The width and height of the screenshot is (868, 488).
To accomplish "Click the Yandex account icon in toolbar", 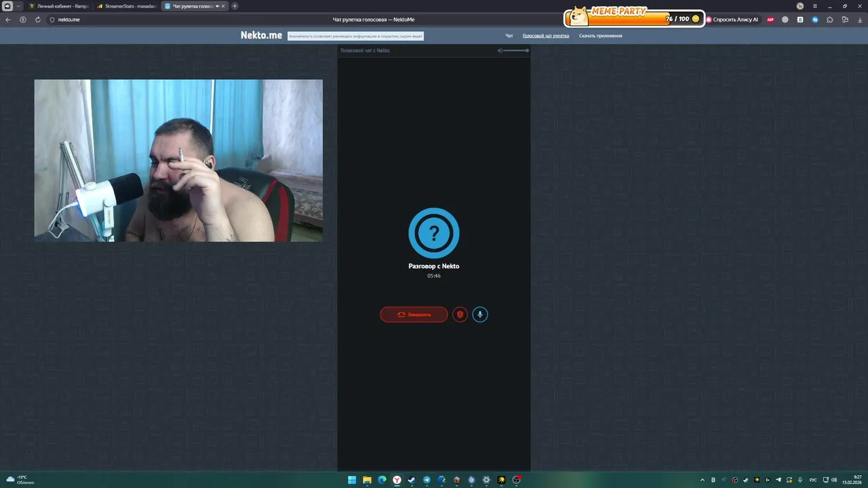I will [23, 20].
